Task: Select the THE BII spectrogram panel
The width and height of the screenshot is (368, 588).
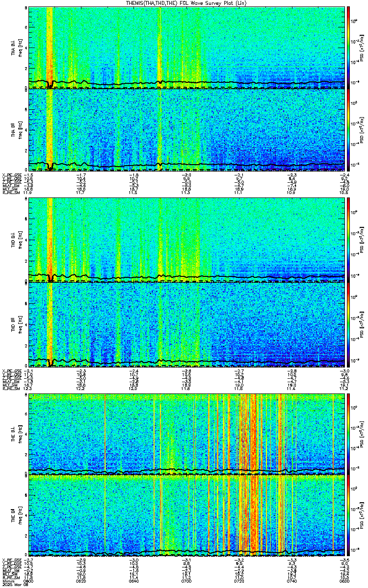Action: coord(186,515)
